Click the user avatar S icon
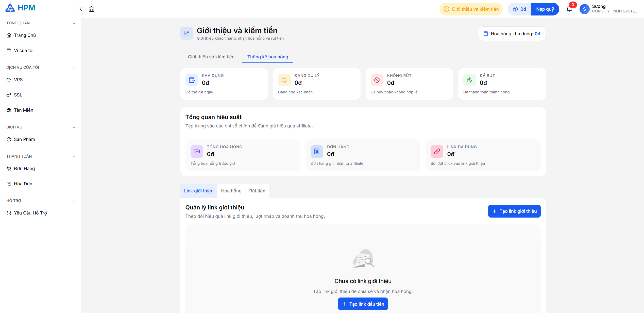 [x=584, y=9]
